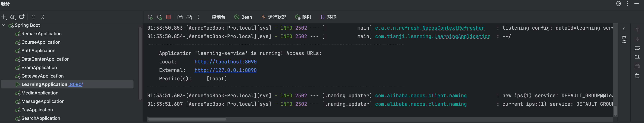Rerun in debug mode icon

point(159,17)
